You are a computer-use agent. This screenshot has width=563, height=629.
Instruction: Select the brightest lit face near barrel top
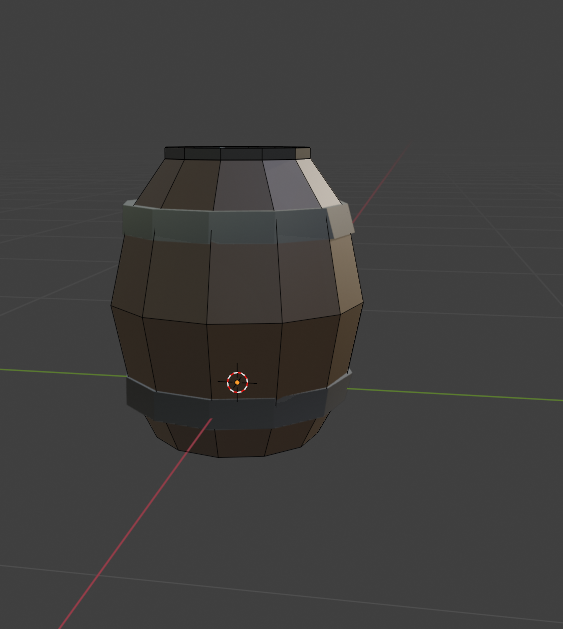click(x=319, y=183)
